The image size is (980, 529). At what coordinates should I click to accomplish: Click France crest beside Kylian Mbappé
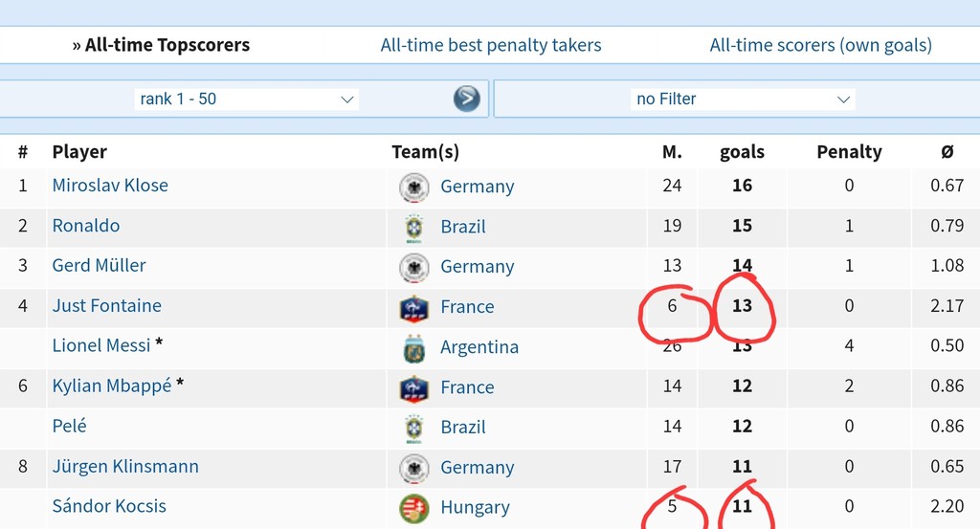413,387
